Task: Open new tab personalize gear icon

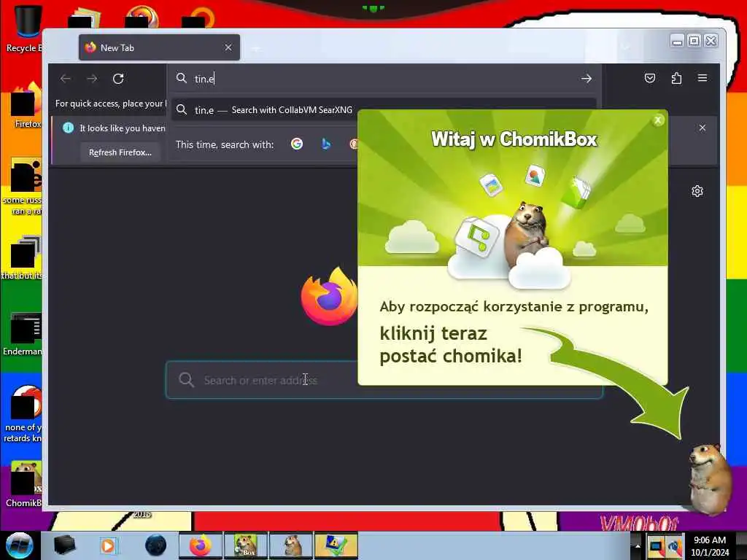Action: point(697,191)
